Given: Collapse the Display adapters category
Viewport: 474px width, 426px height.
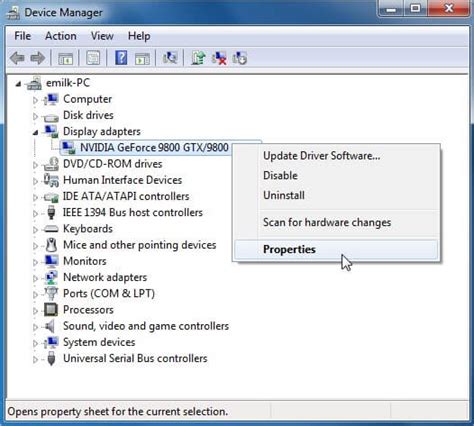Looking at the screenshot, I should click(35, 133).
